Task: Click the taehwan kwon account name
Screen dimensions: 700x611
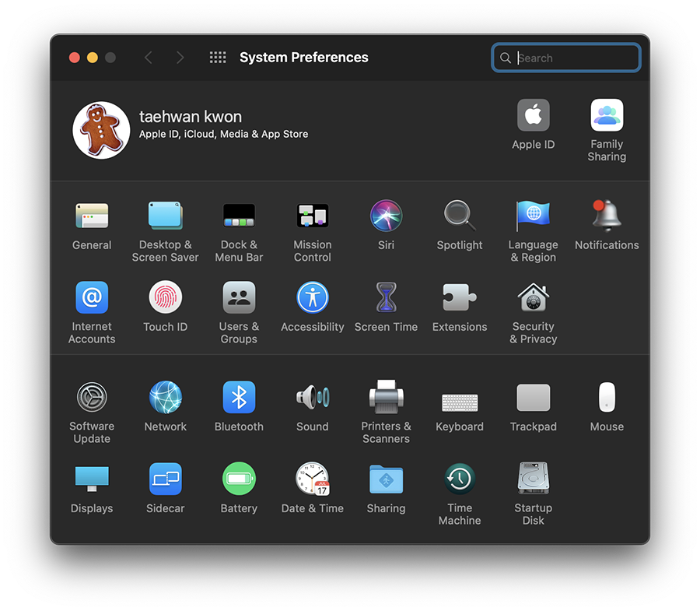Action: [191, 117]
